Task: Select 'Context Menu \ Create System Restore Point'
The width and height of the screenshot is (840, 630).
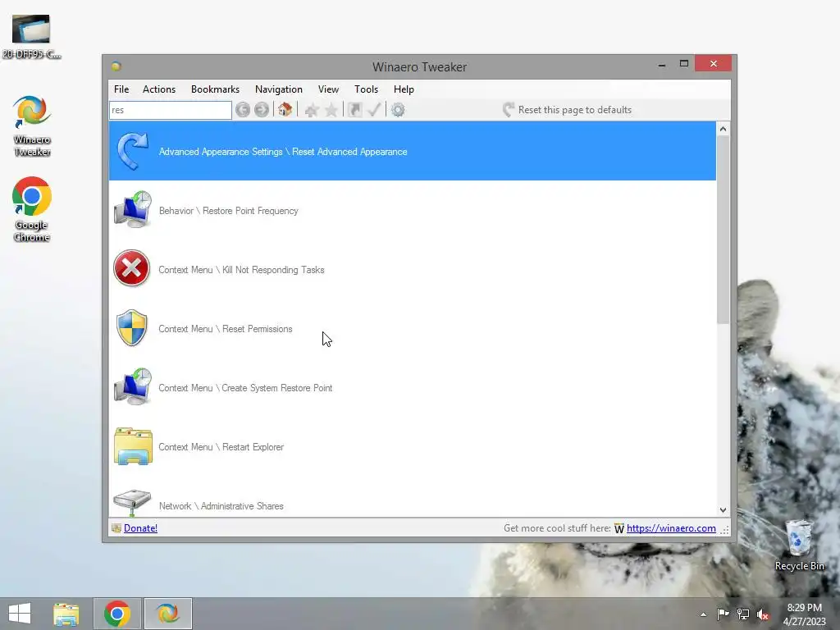Action: coord(413,387)
